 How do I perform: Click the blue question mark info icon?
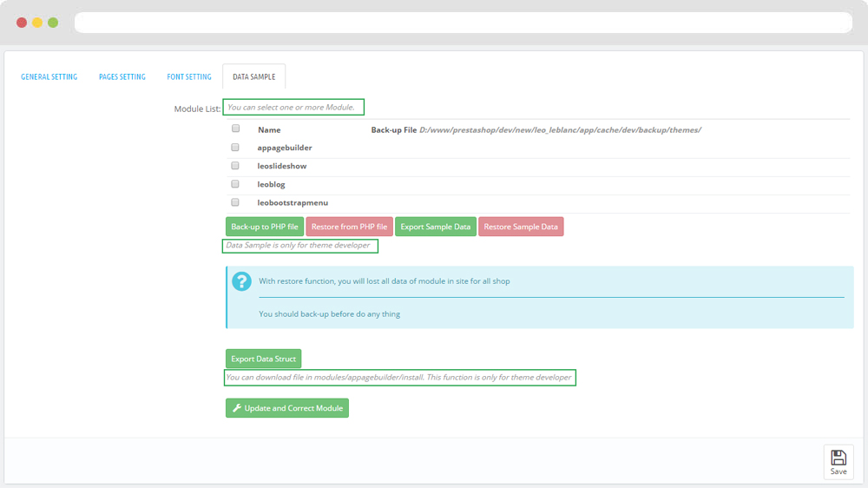(x=241, y=281)
